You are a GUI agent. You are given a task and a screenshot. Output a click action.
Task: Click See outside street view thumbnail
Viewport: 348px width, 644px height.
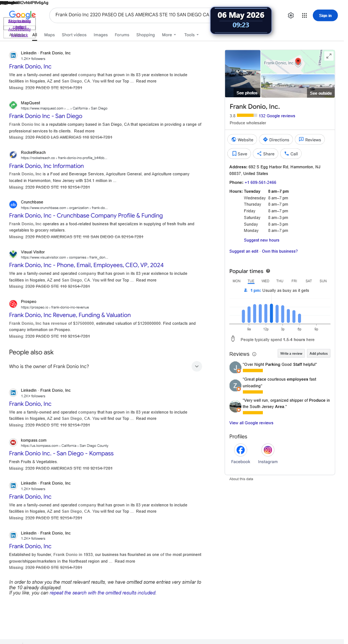click(x=298, y=86)
